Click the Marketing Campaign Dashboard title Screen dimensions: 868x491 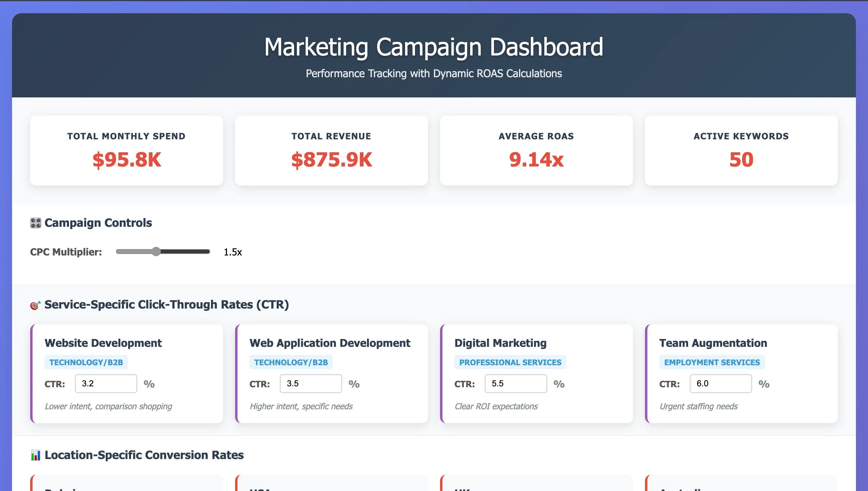(x=433, y=46)
